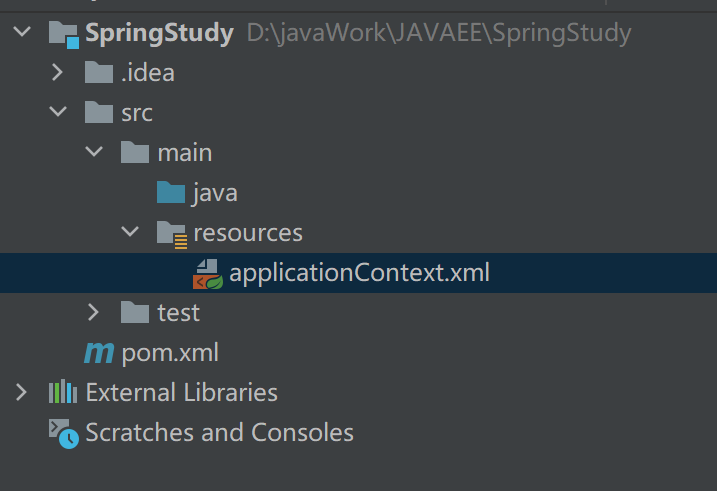Click the resources folder icon
The image size is (717, 491).
coord(172,234)
